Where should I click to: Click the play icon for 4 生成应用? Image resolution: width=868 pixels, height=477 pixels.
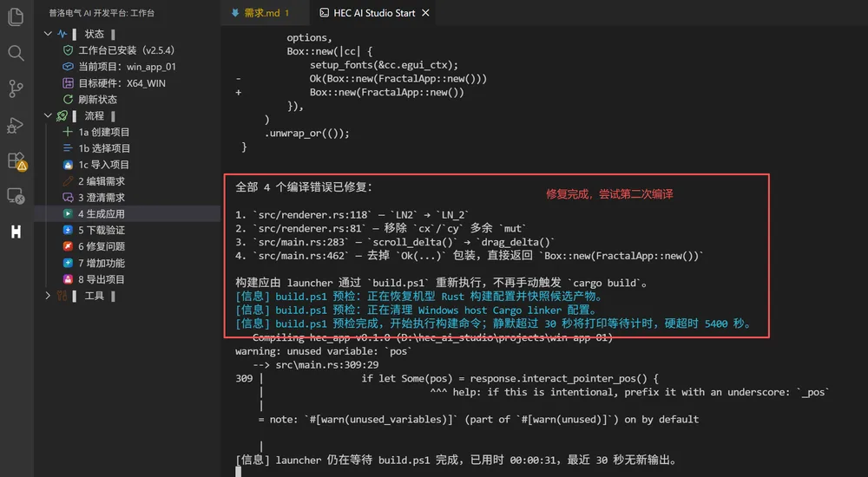tap(68, 213)
